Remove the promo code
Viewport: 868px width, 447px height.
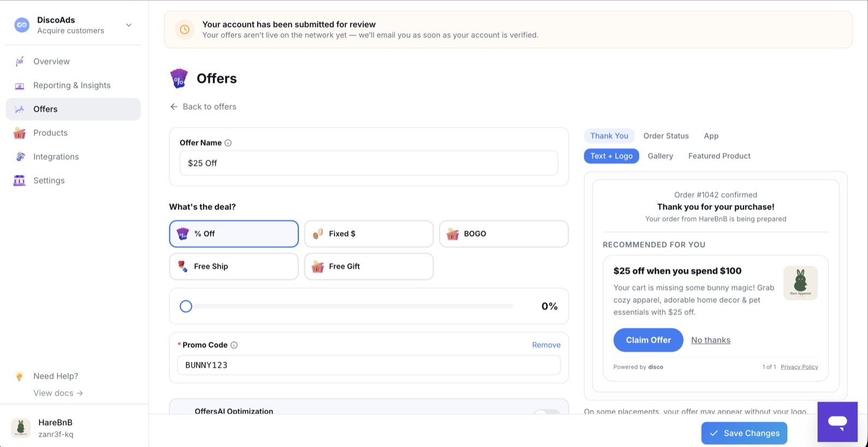pyautogui.click(x=546, y=345)
